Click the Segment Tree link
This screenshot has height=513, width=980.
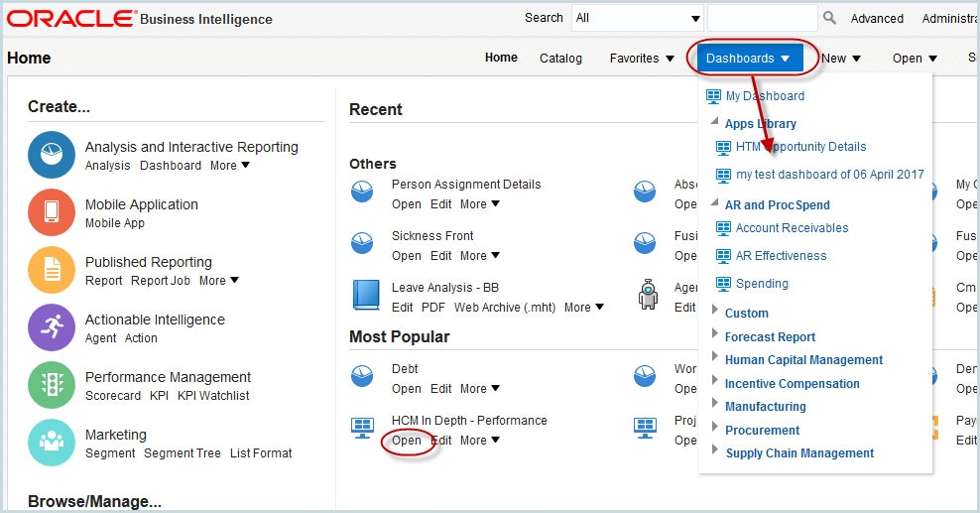tap(183, 453)
